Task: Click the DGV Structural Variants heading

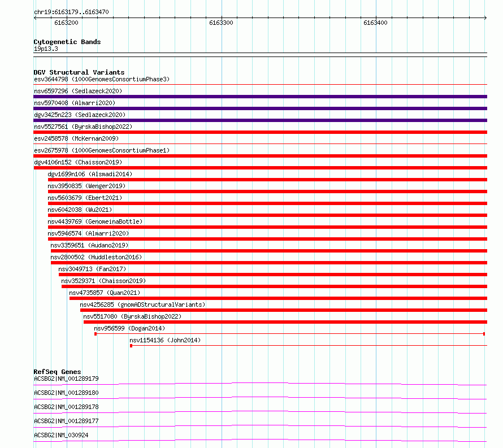Action: (x=79, y=72)
